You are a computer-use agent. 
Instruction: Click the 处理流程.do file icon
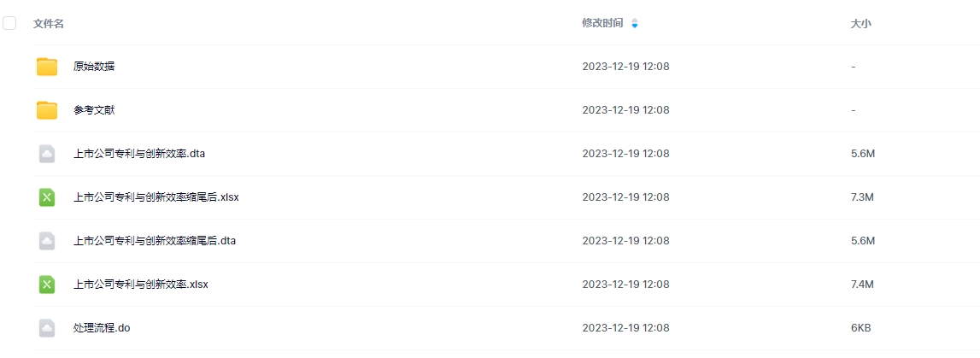(47, 328)
